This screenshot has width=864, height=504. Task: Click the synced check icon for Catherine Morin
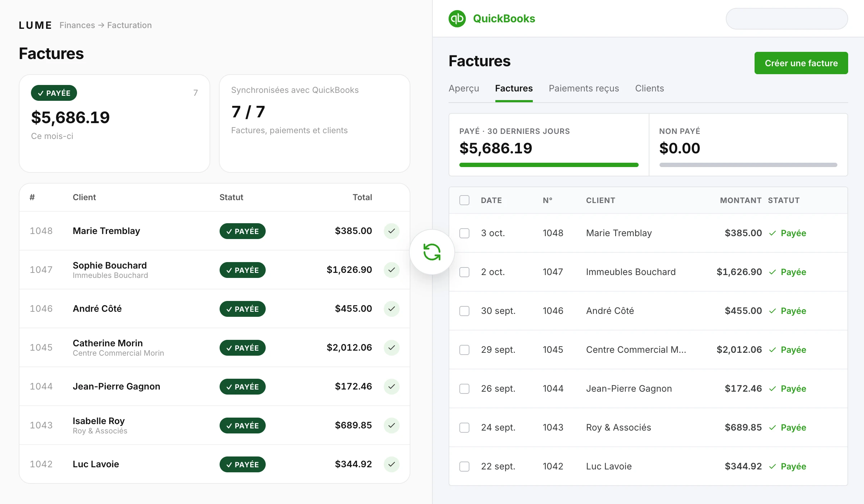coord(392,348)
